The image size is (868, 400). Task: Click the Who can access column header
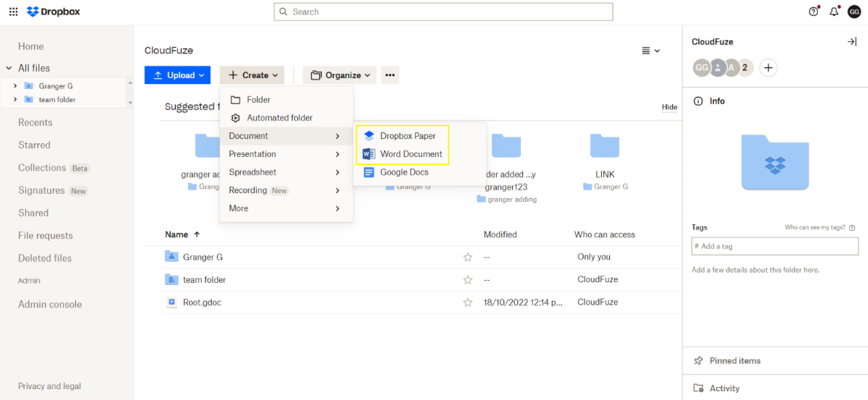pyautogui.click(x=605, y=234)
